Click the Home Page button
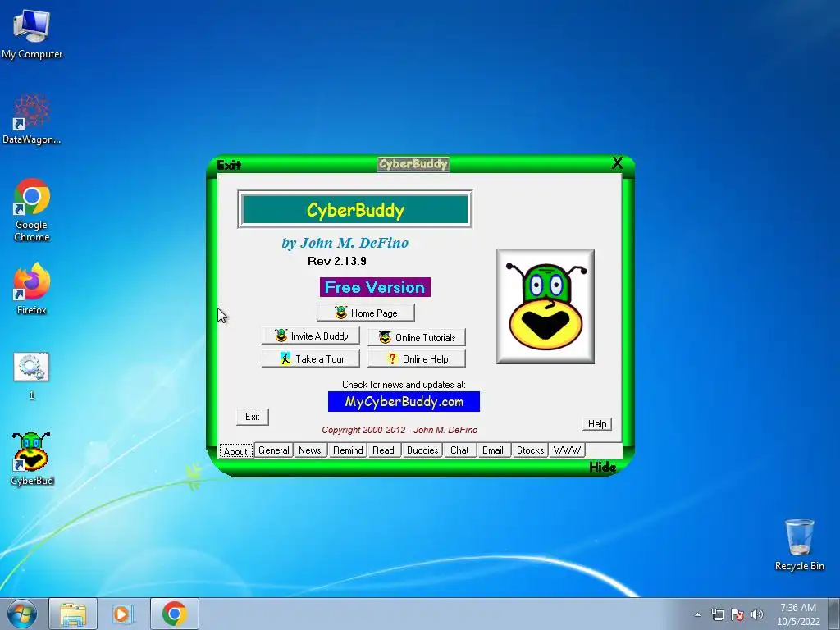840x630 pixels. [366, 313]
